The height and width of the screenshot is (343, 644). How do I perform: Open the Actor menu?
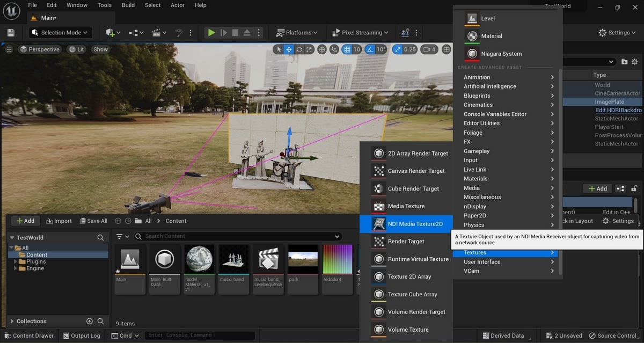click(x=178, y=5)
